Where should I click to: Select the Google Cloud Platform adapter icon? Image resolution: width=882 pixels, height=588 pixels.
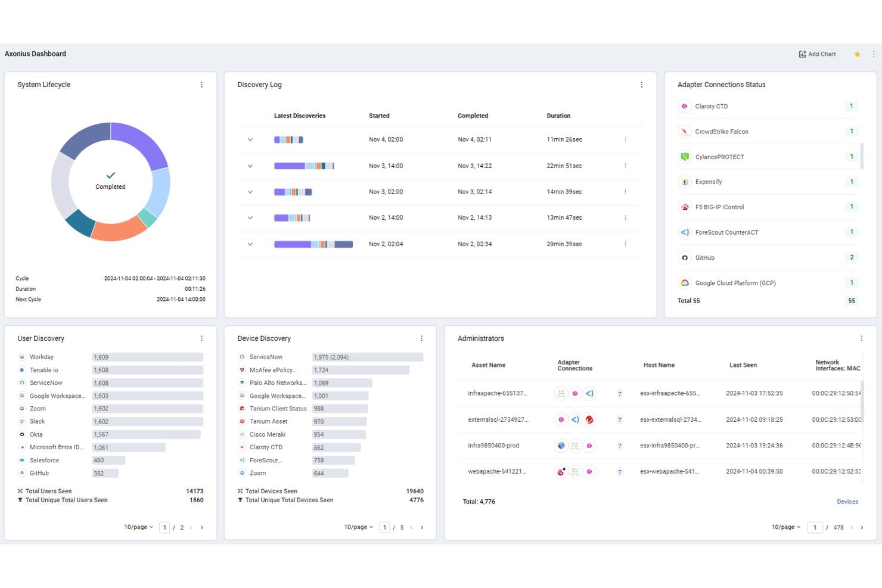(x=685, y=283)
